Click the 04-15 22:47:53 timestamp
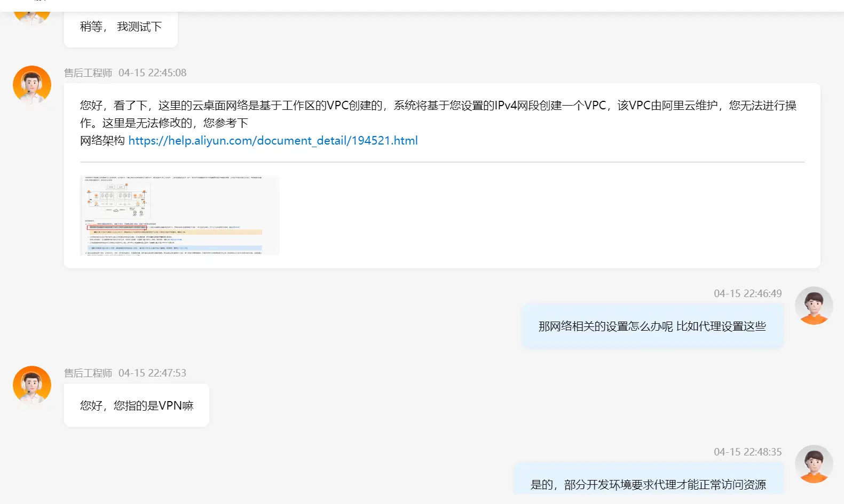The height and width of the screenshot is (504, 844). coord(152,373)
